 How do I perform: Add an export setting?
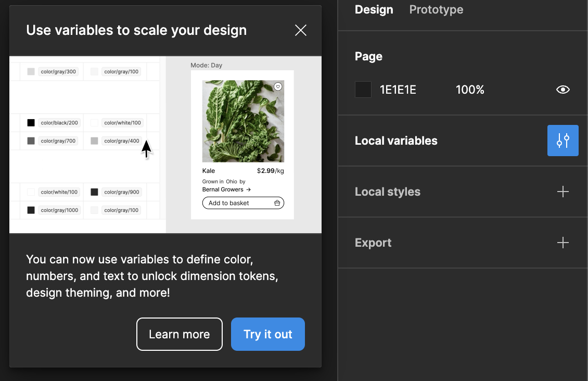coord(563,243)
